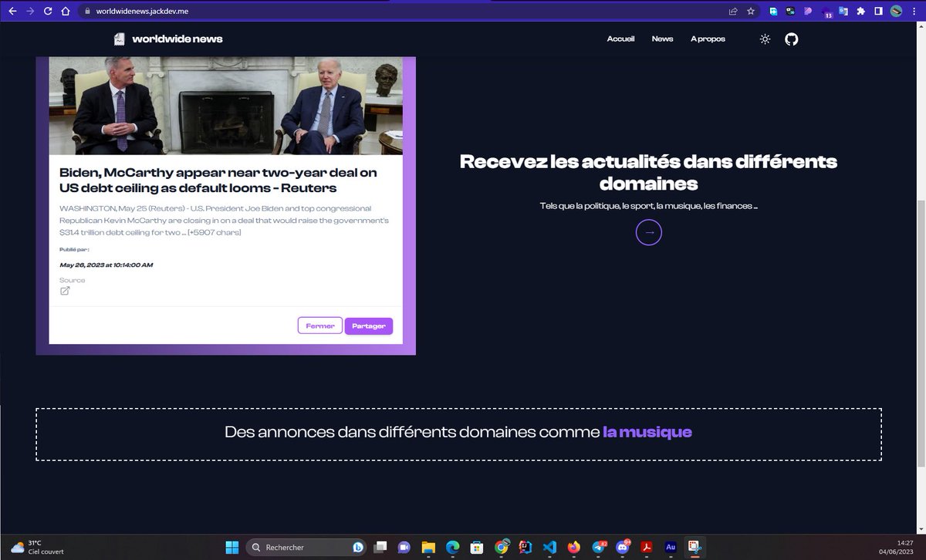Viewport: 926px width, 560px height.
Task: Open Adobe Audition from the taskbar
Action: coord(671,548)
